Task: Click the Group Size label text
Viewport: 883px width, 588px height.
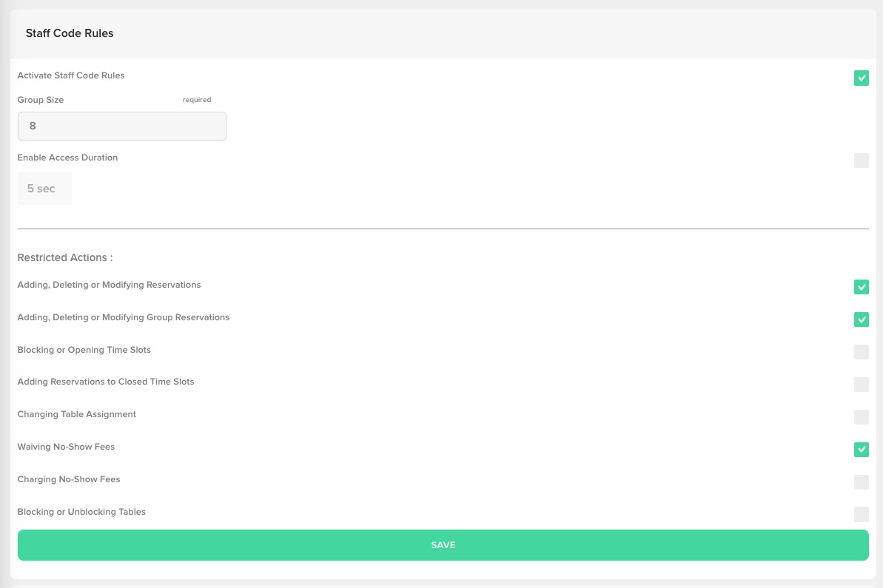Action: tap(41, 100)
